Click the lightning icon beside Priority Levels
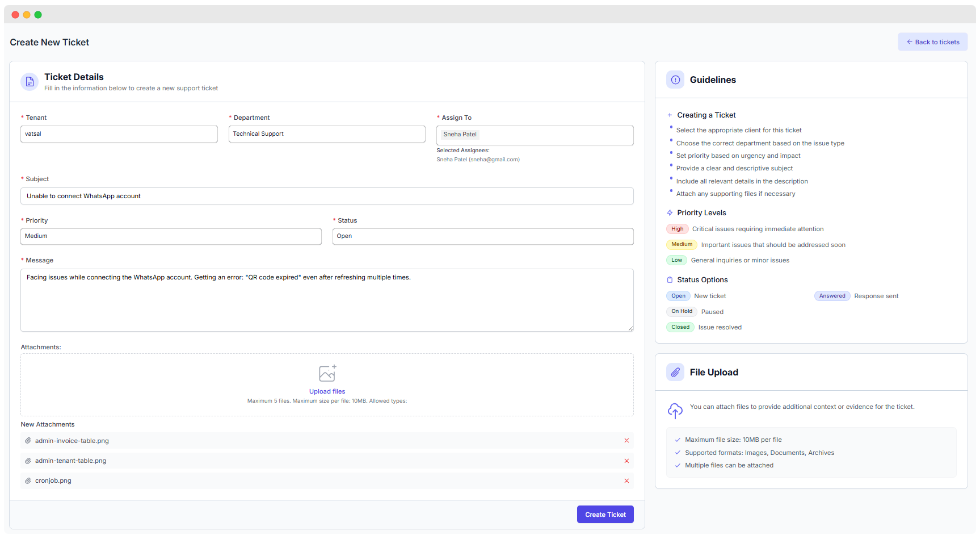The image size is (980, 539). click(x=670, y=213)
